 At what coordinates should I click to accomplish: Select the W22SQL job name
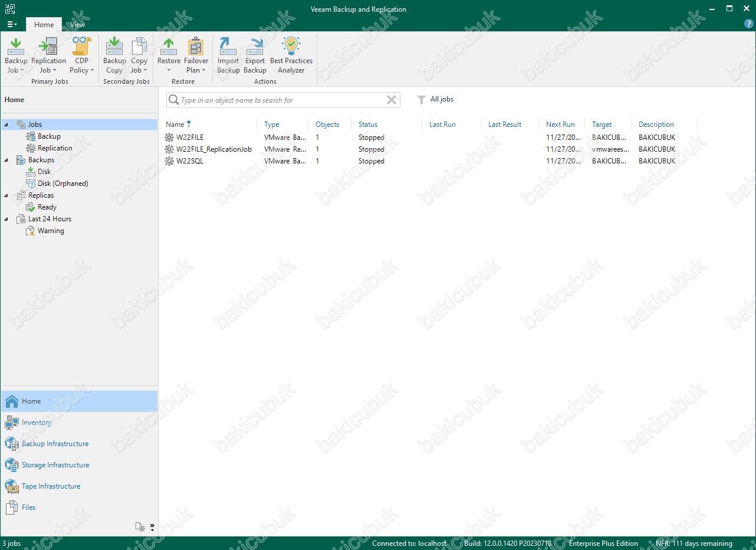tap(190, 161)
